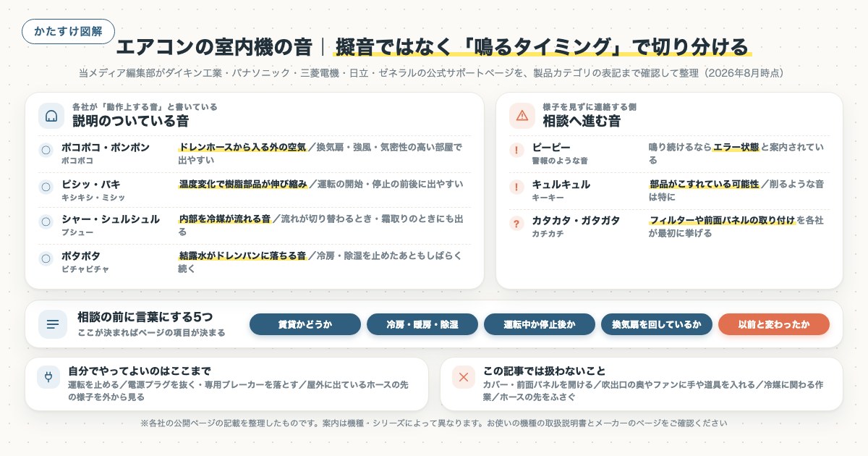Screen dimensions: 868x456
Task: Select the 賃貸かどうか pill
Action: point(305,324)
